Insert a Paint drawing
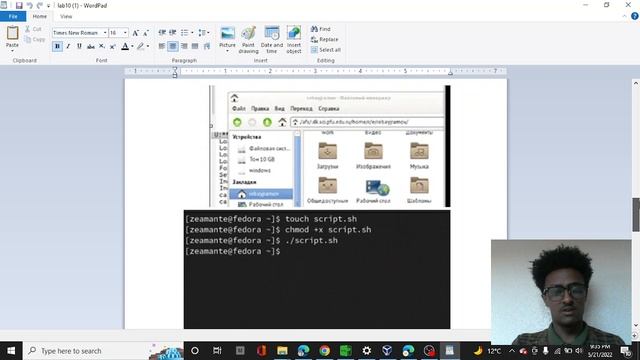The image size is (640, 360). pyautogui.click(x=248, y=40)
